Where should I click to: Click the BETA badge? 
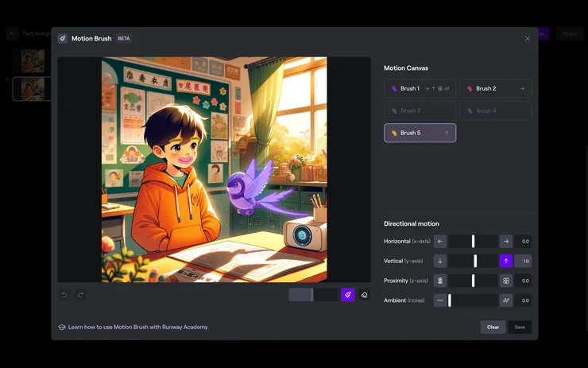click(x=124, y=38)
